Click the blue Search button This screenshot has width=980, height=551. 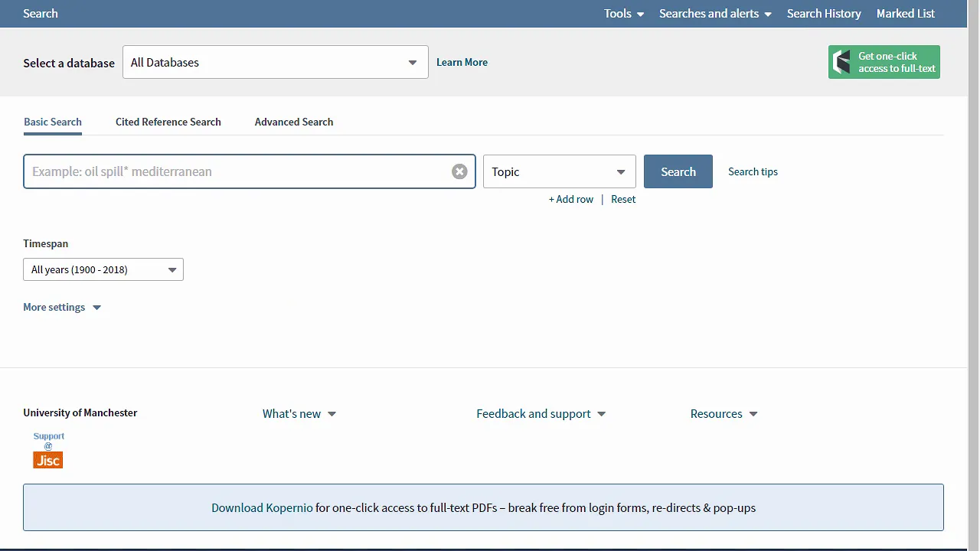tap(678, 171)
